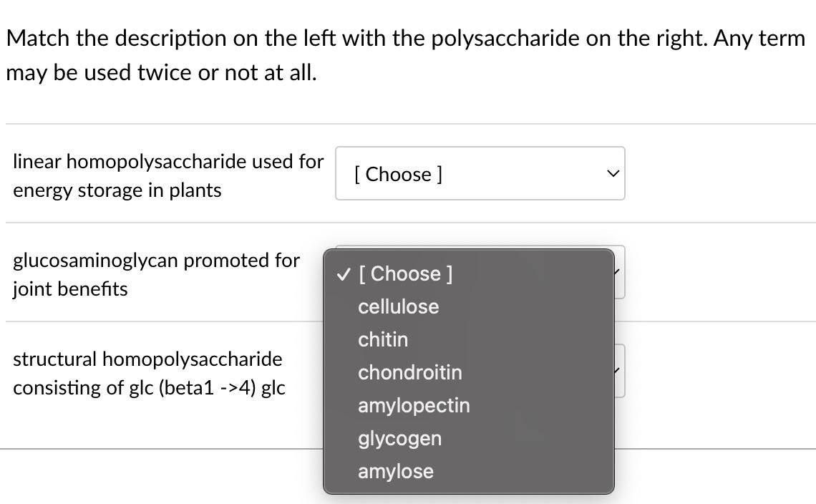Viewport: 816px width, 504px height.
Task: Click the "joint benefits" text
Action: (x=70, y=289)
